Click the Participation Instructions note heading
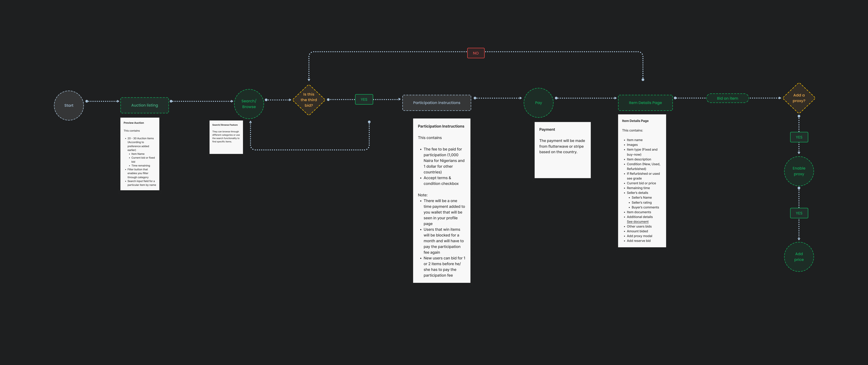 [441, 126]
